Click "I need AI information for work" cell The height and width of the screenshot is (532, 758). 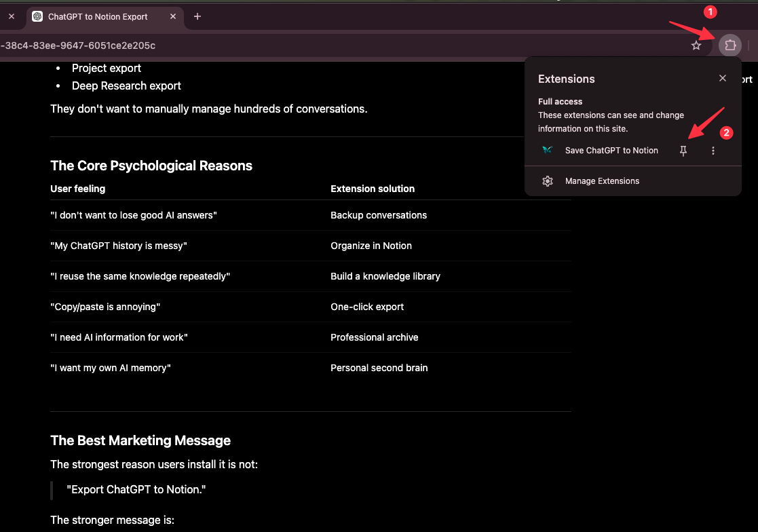[119, 337]
